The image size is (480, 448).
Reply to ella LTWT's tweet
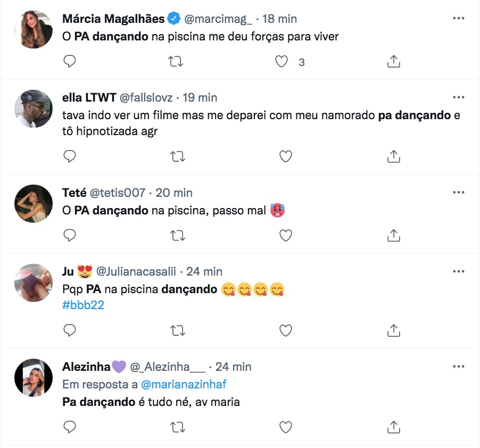point(70,156)
